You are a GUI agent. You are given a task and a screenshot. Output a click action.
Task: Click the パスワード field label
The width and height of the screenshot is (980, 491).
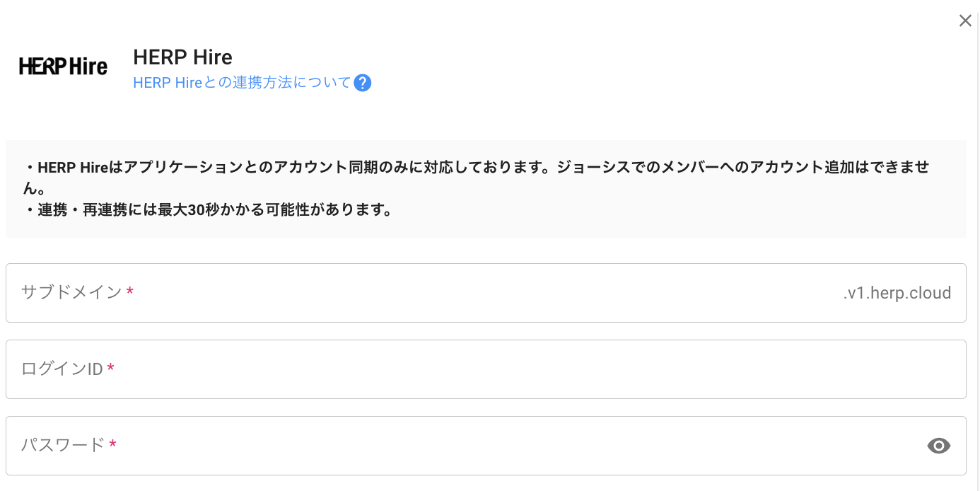pyautogui.click(x=63, y=445)
